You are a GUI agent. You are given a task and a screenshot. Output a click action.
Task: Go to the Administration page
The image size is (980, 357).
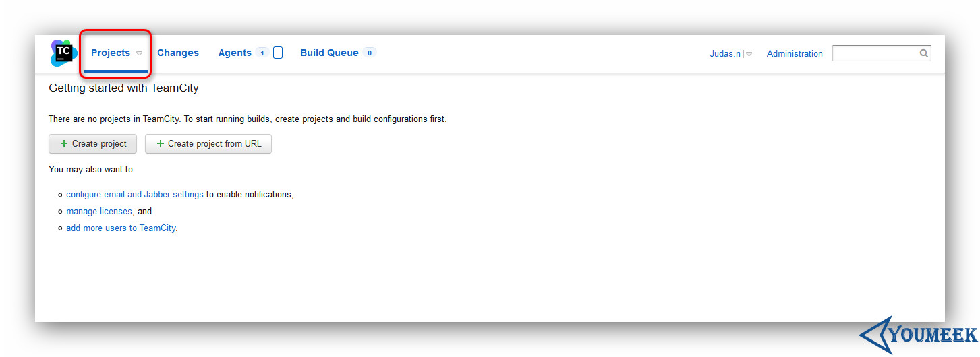pos(795,53)
